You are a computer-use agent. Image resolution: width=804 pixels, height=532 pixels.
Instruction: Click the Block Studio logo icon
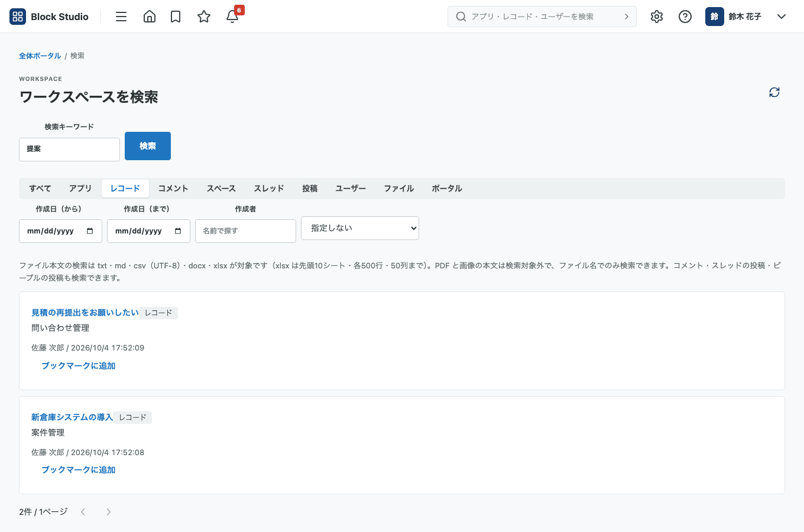(x=18, y=17)
